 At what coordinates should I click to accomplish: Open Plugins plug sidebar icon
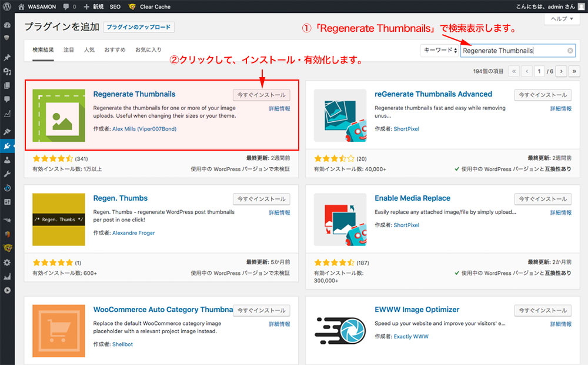[x=7, y=145]
